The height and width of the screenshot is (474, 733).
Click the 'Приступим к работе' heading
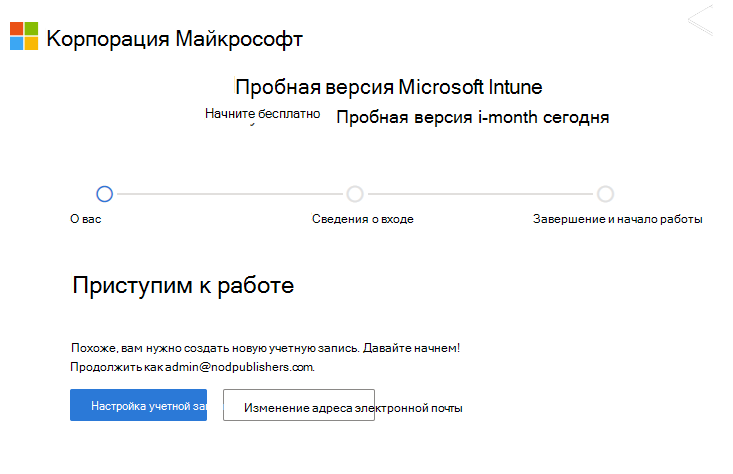point(183,285)
